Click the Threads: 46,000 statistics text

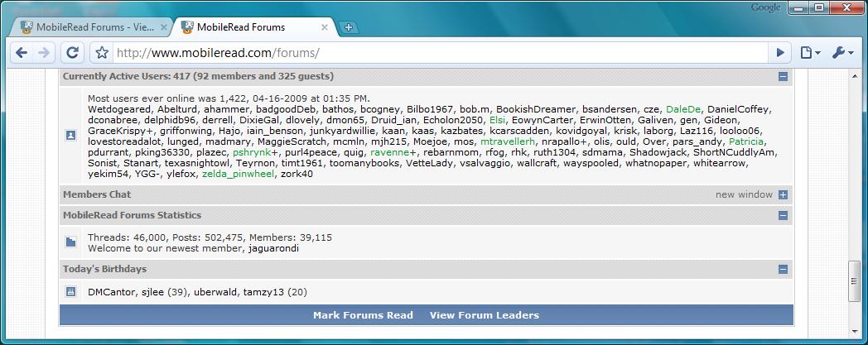(127, 237)
